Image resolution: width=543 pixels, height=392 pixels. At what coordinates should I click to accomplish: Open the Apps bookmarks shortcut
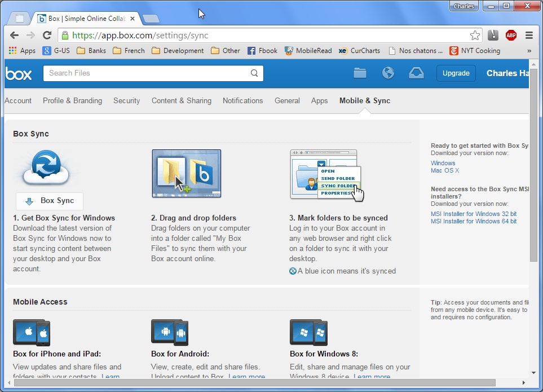coord(22,51)
